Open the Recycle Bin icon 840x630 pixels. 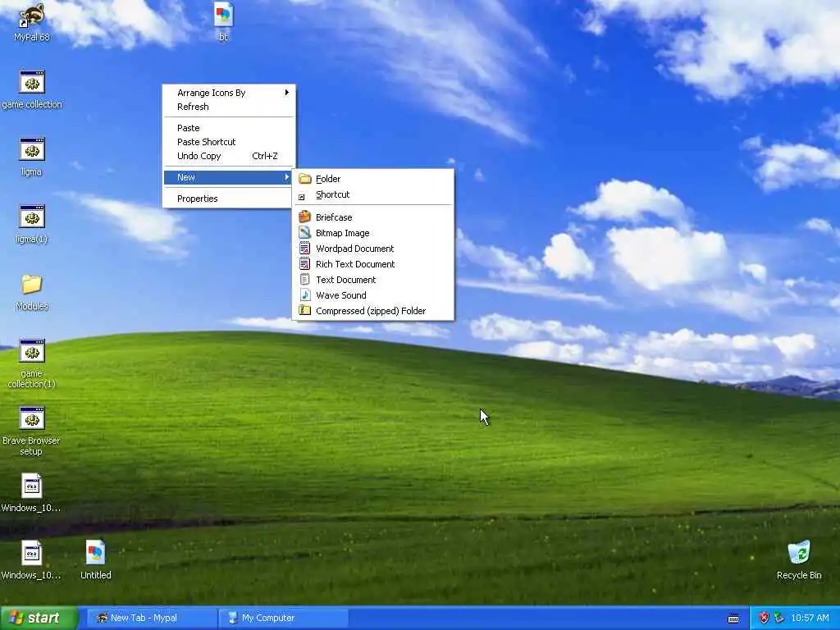(799, 553)
